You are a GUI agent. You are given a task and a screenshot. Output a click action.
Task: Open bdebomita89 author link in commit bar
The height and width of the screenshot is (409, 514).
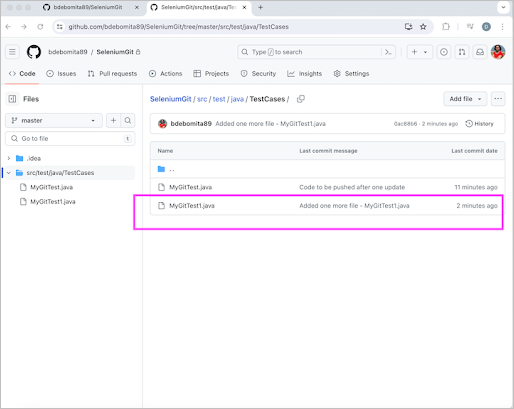point(191,124)
